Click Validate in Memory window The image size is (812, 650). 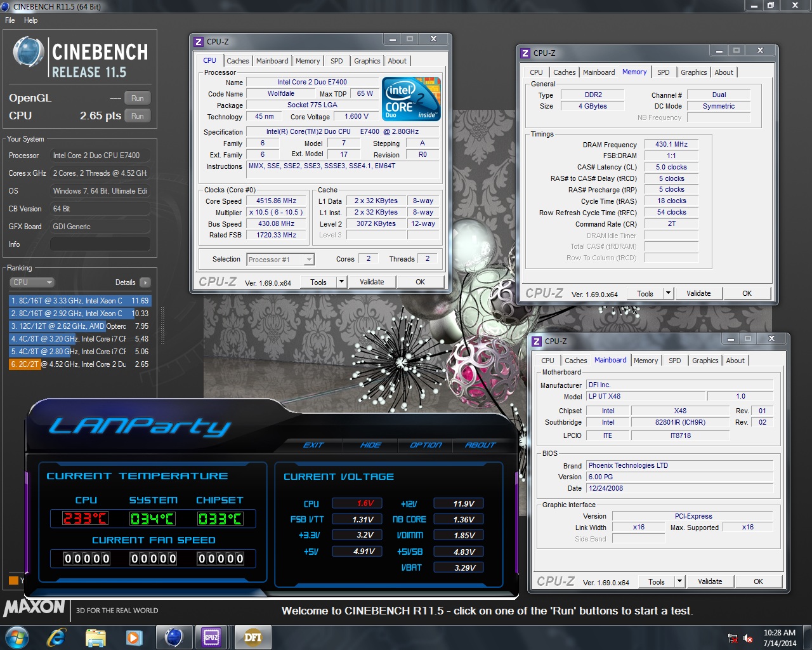tap(698, 294)
